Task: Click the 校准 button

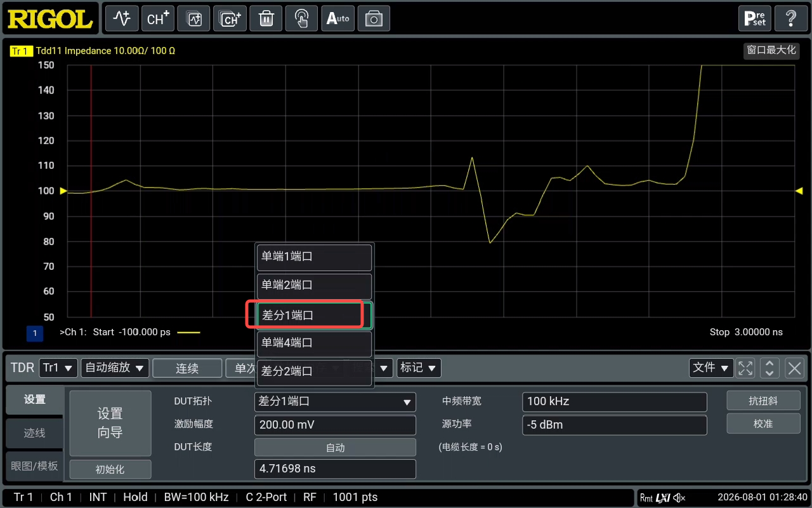Action: pyautogui.click(x=763, y=424)
